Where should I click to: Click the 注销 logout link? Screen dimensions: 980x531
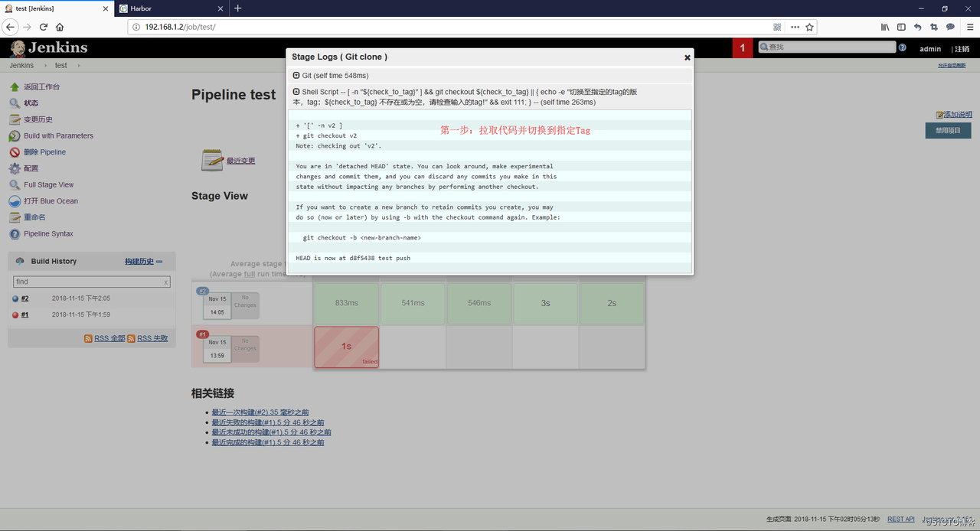tap(962, 49)
